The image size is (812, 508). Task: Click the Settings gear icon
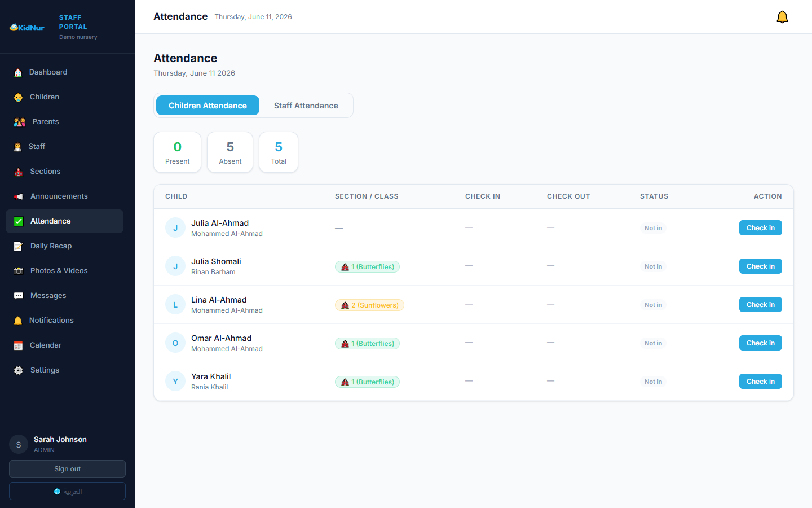point(19,370)
